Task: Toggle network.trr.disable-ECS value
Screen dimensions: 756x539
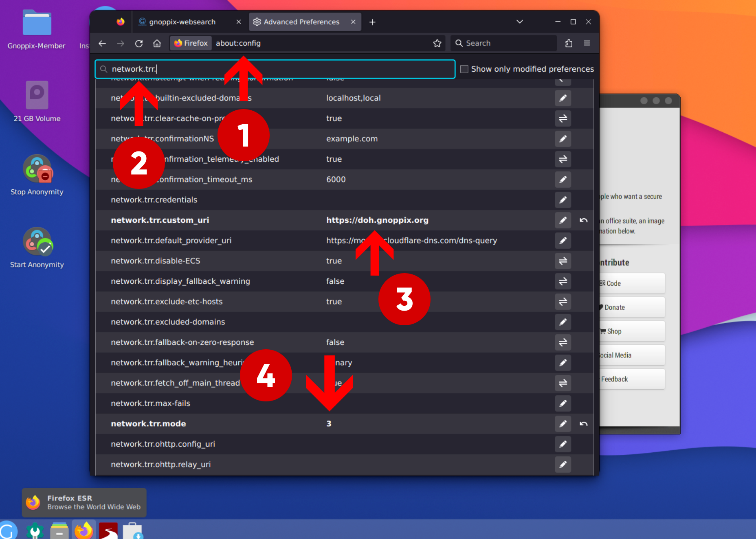Action: pyautogui.click(x=563, y=261)
